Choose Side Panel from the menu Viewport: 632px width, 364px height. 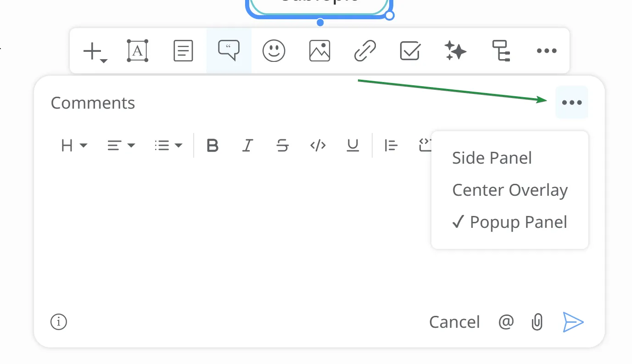[492, 158]
